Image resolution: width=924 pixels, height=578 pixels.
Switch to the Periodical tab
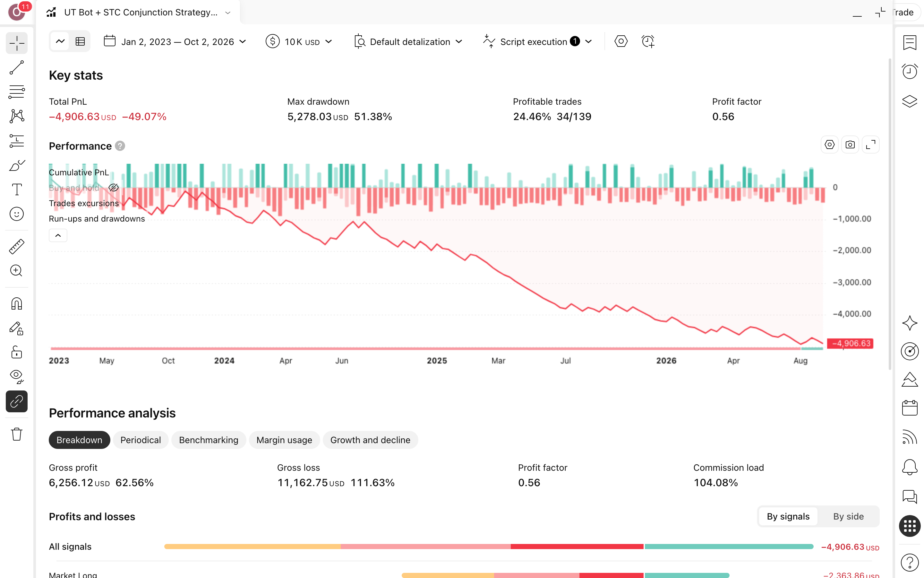coord(141,440)
